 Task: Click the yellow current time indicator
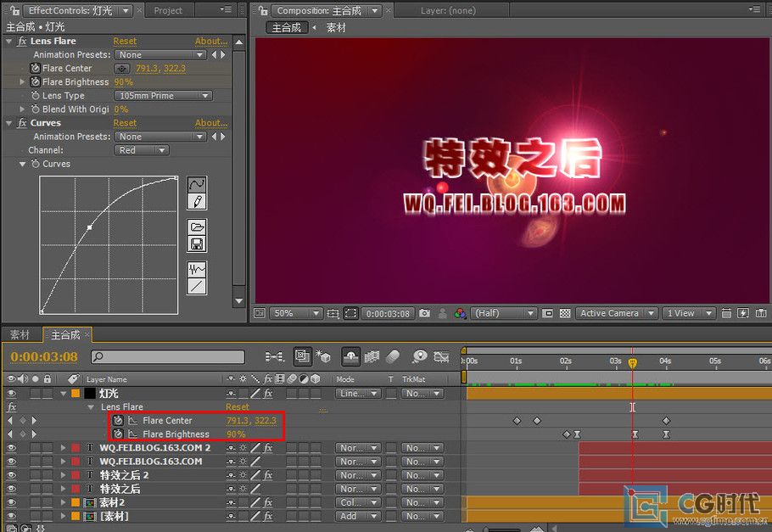(x=633, y=363)
